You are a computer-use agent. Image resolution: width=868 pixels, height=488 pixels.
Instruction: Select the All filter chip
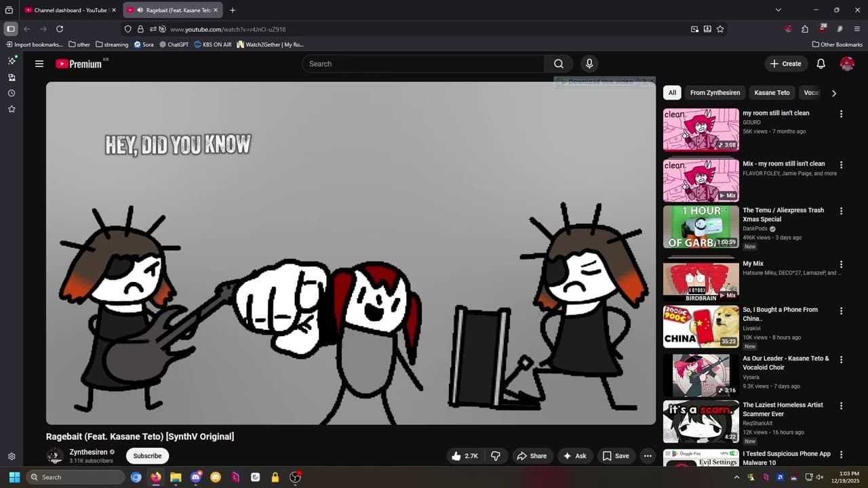tap(672, 93)
